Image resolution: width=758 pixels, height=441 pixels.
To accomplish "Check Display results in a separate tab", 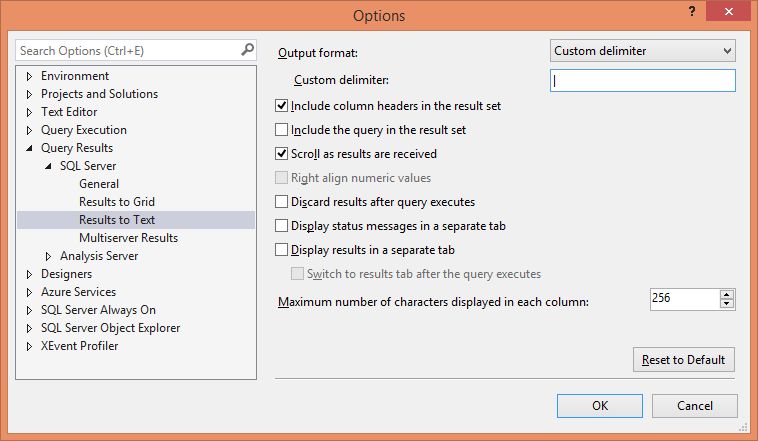I will 281,250.
